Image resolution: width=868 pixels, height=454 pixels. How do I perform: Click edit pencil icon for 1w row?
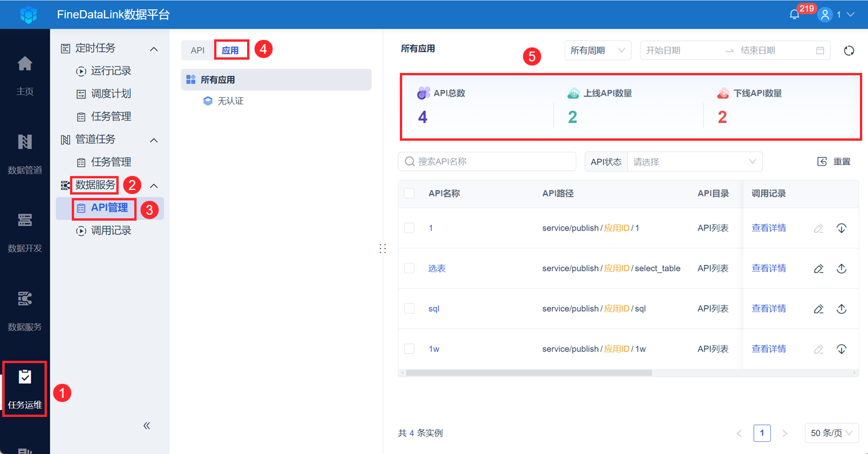point(819,349)
